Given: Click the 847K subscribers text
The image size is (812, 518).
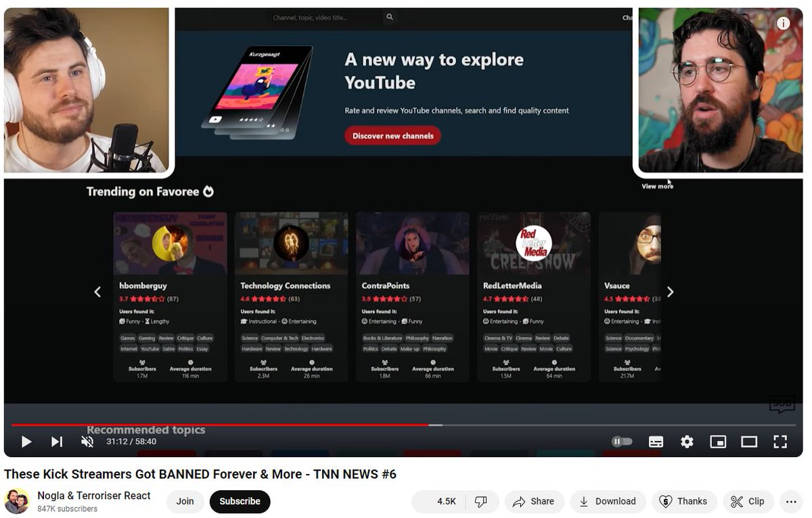Looking at the screenshot, I should (x=67, y=509).
